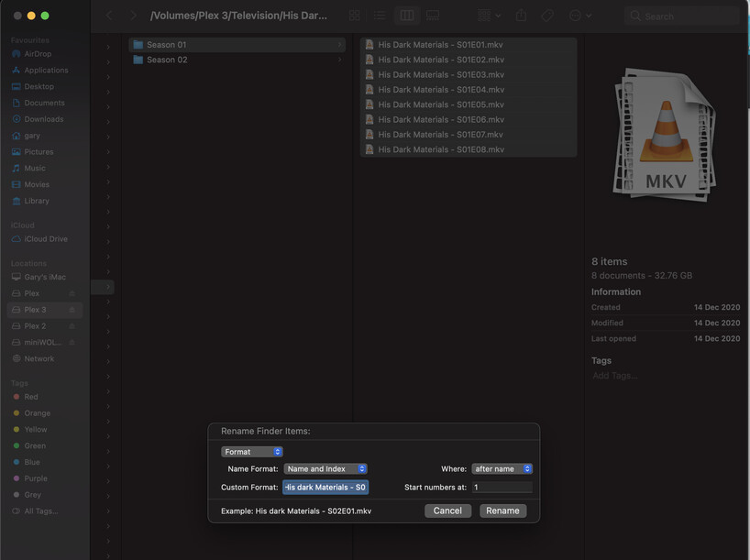The height and width of the screenshot is (560, 750).
Task: Eject the Plex 2 volume
Action: coord(72,326)
